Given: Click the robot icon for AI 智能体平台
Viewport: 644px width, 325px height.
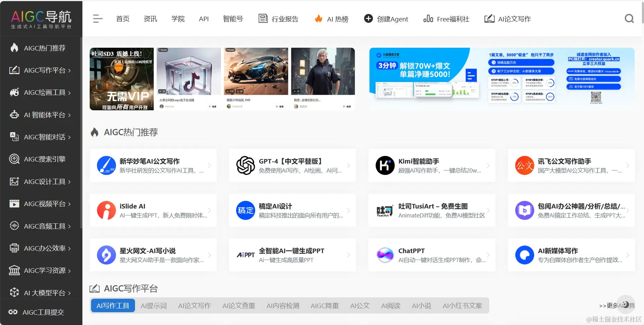Looking at the screenshot, I should coord(14,115).
